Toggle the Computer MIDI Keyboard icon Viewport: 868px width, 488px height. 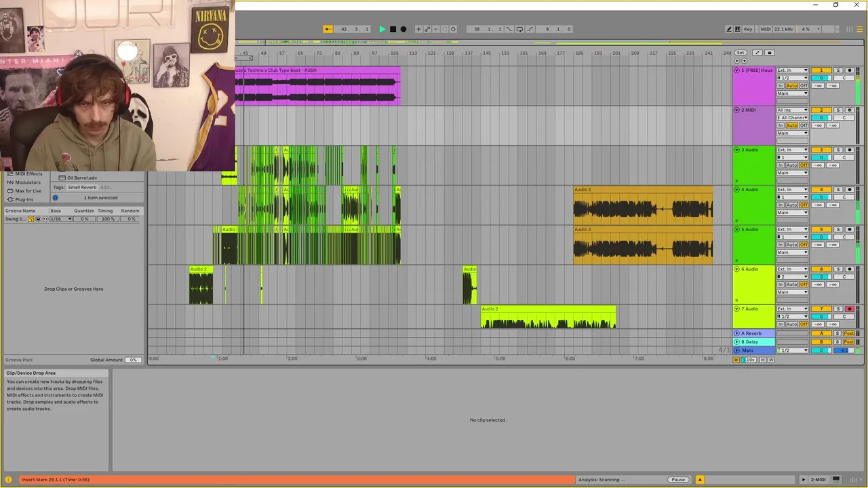pos(737,29)
